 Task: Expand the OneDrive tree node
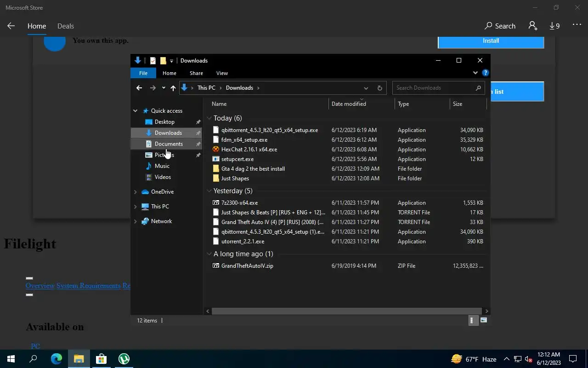coord(135,192)
